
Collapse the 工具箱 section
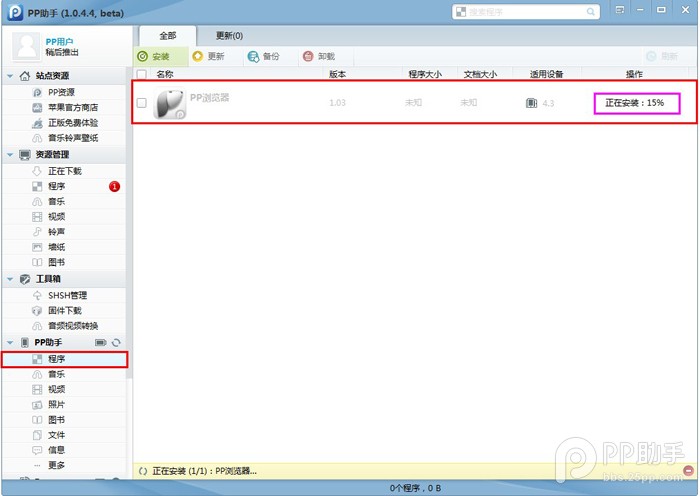point(10,279)
